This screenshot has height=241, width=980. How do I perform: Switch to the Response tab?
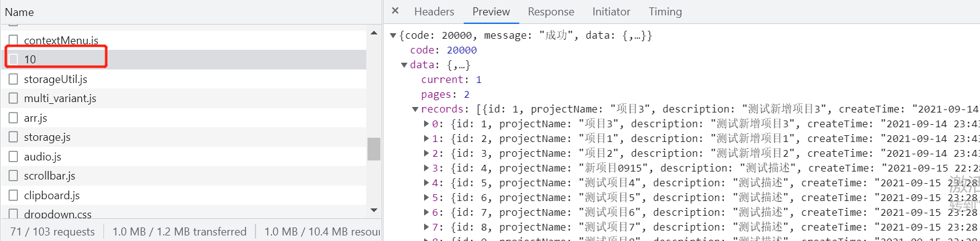pos(551,12)
